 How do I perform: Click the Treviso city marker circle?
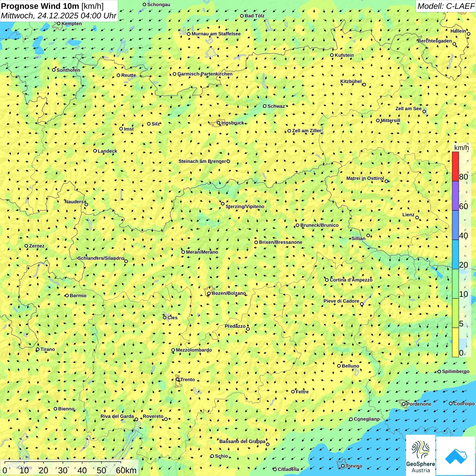[343, 466]
